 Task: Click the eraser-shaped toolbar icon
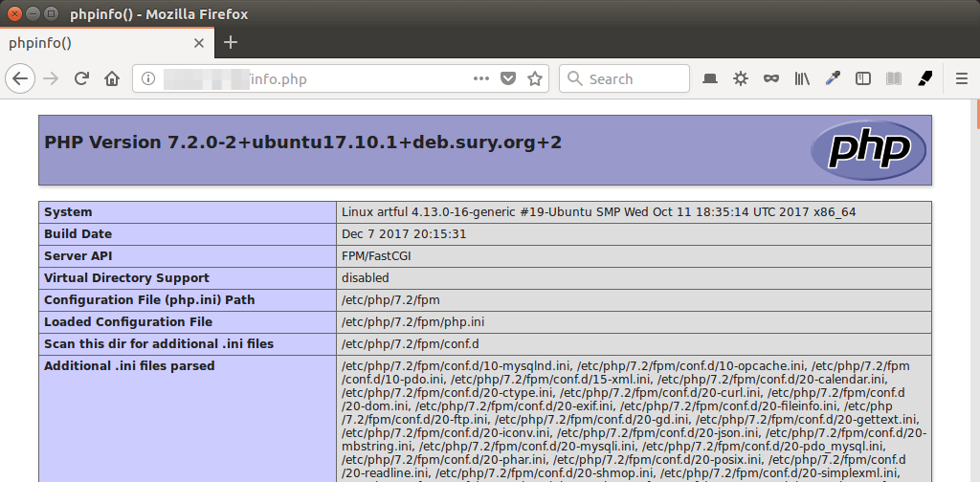[x=924, y=78]
